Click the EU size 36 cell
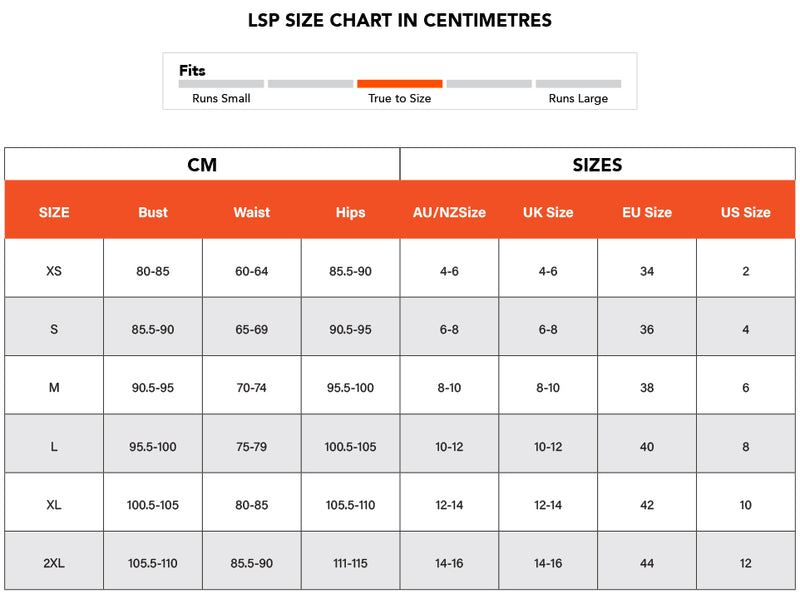 647,329
